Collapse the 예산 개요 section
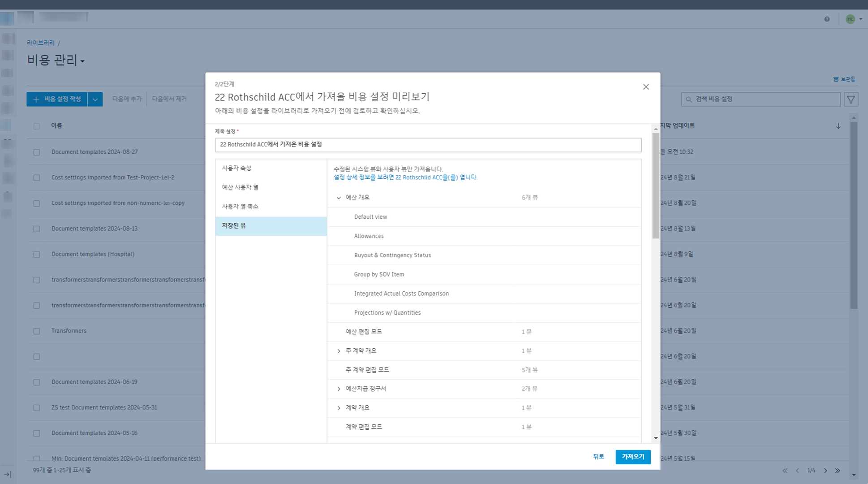Viewport: 868px width, 484px height. 339,198
